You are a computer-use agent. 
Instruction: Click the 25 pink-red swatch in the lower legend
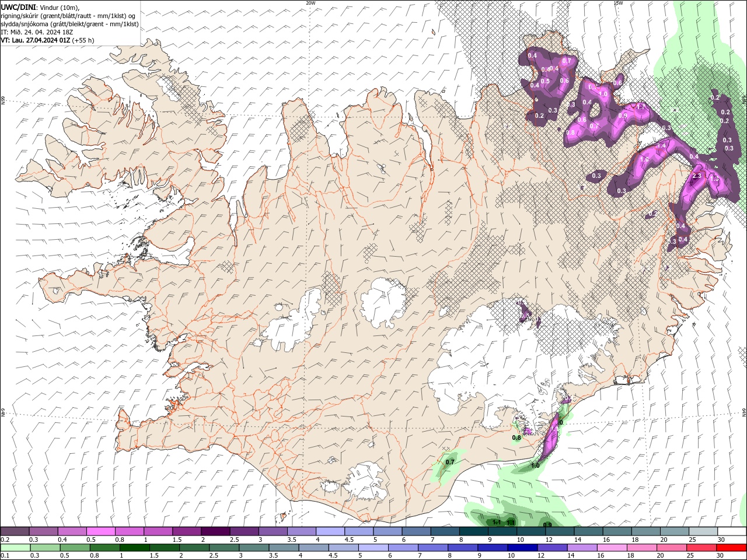coord(701,547)
